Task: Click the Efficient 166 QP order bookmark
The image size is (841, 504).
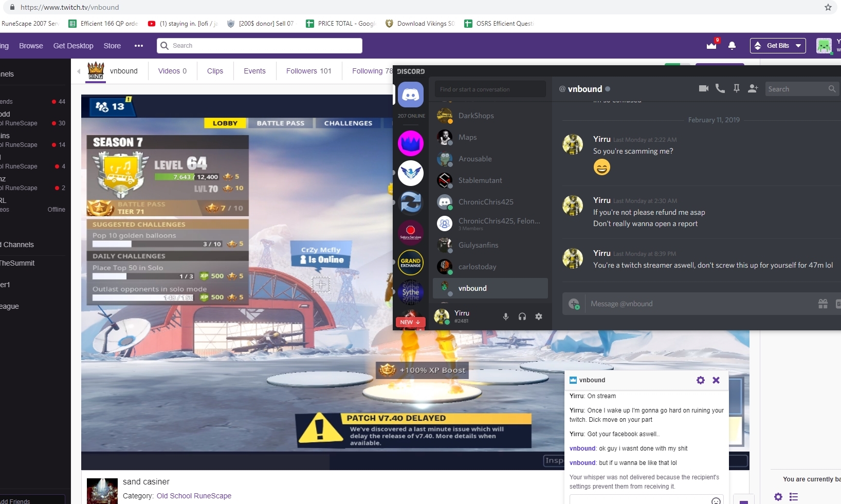Action: [104, 24]
